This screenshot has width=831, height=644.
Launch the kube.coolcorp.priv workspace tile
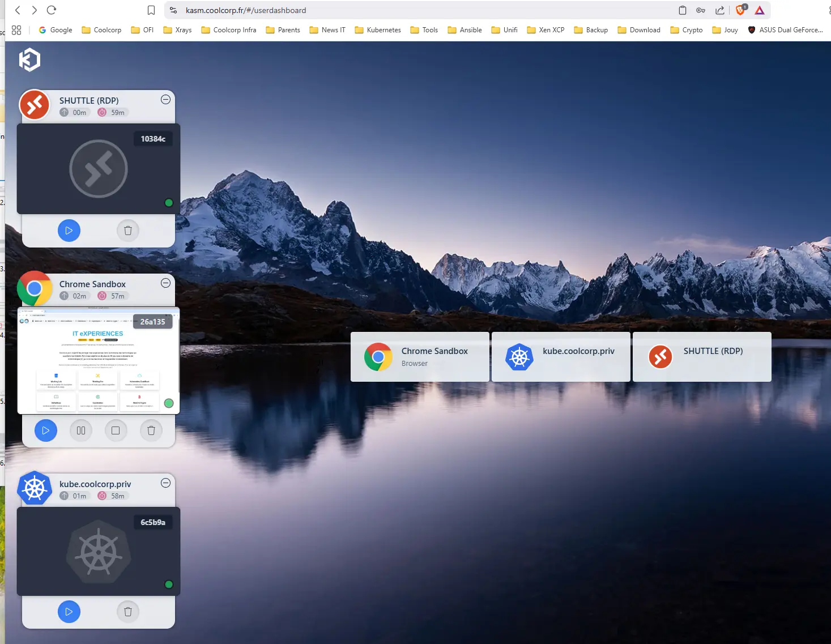tap(561, 357)
